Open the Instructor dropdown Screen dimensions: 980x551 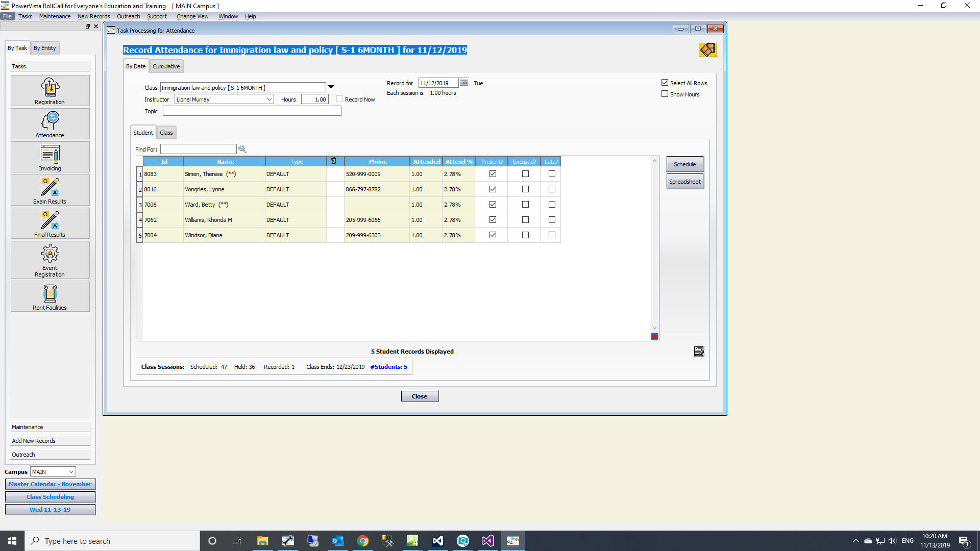tap(269, 99)
